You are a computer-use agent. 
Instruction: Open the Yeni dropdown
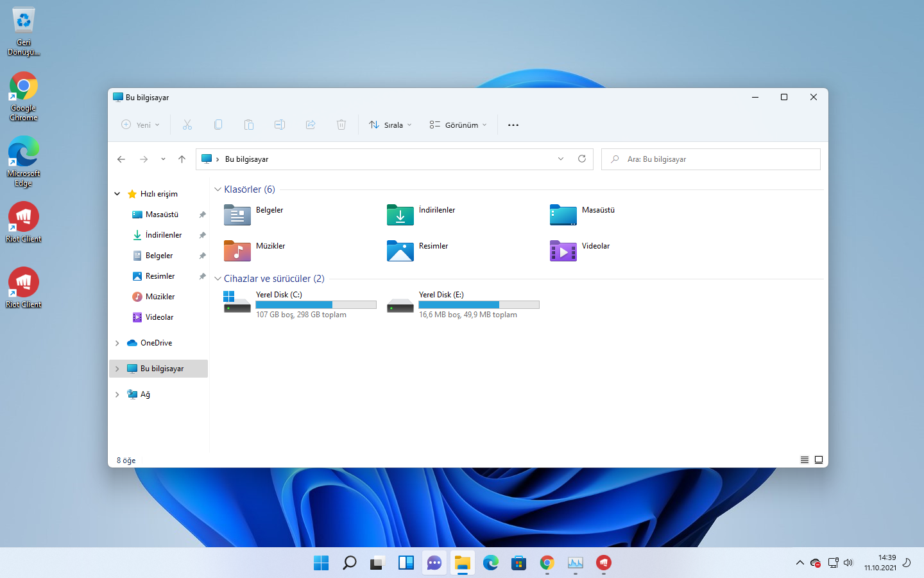pyautogui.click(x=141, y=125)
